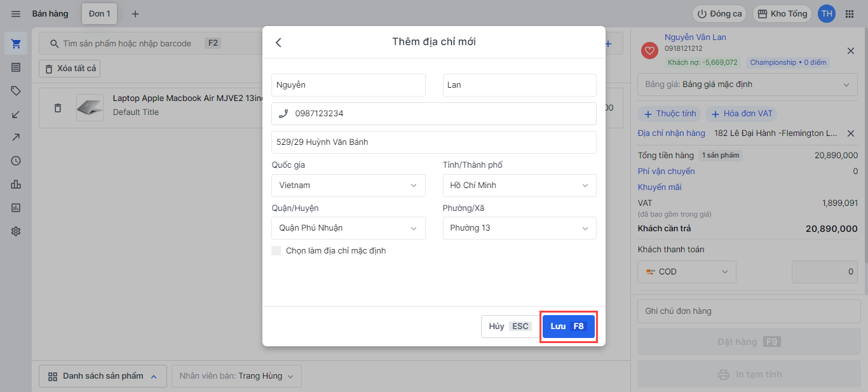Viewport: 868px width, 392px height.
Task: Go back with the dialog arrow
Action: point(278,43)
